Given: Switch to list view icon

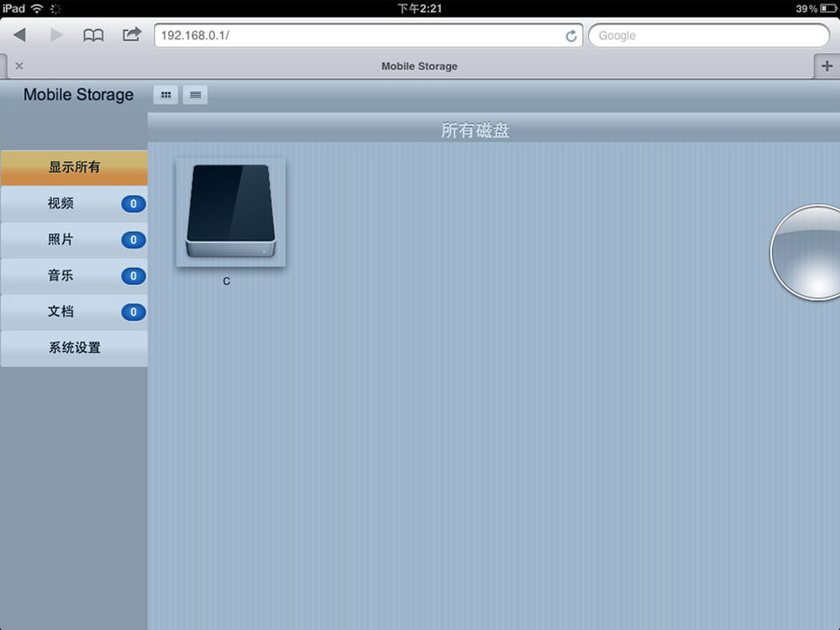Looking at the screenshot, I should click(x=195, y=95).
